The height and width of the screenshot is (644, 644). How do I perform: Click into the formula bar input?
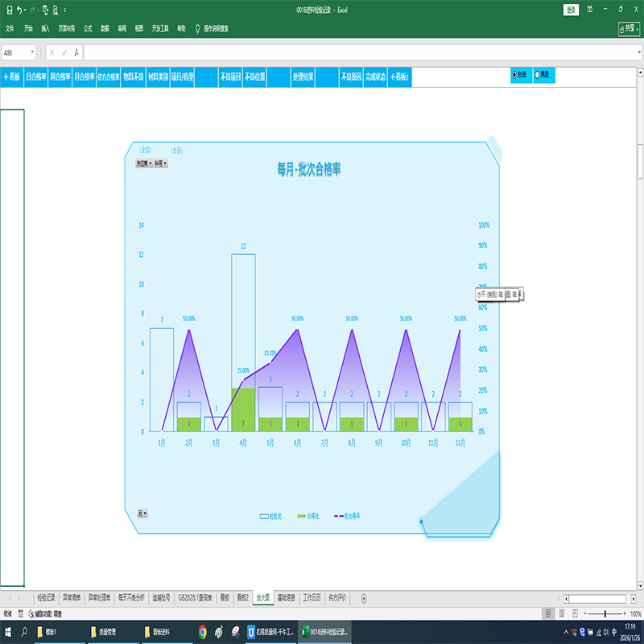(x=359, y=52)
